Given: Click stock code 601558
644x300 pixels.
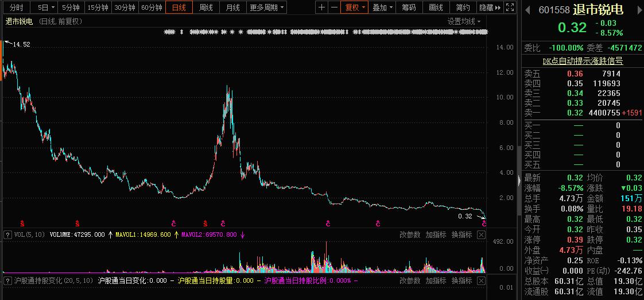Looking at the screenshot, I should (554, 10).
